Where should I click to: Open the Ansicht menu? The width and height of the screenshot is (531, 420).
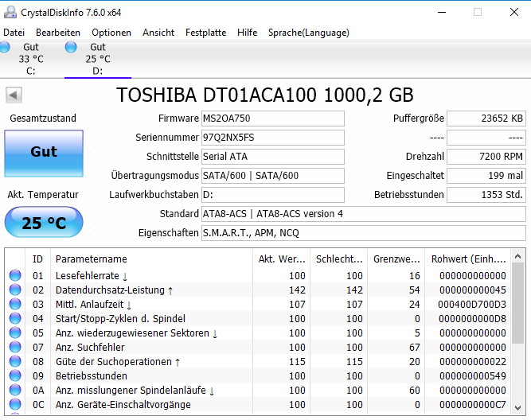[158, 33]
